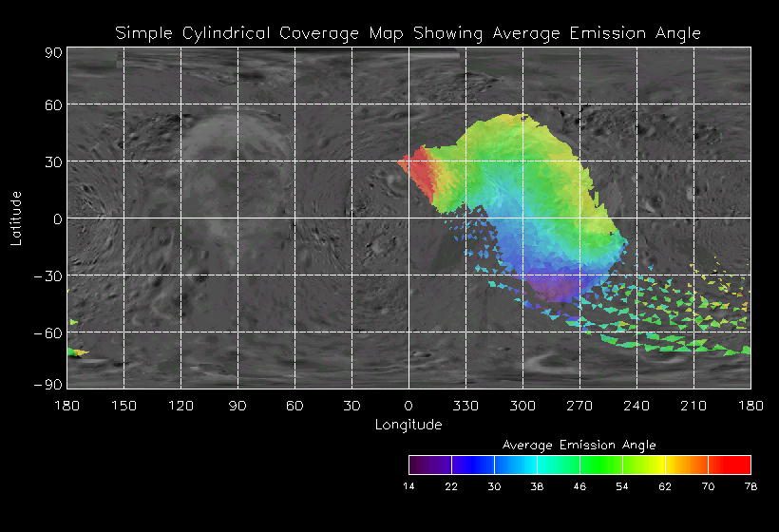
Task: Click the longitude tick label '330'
Action: (465, 406)
